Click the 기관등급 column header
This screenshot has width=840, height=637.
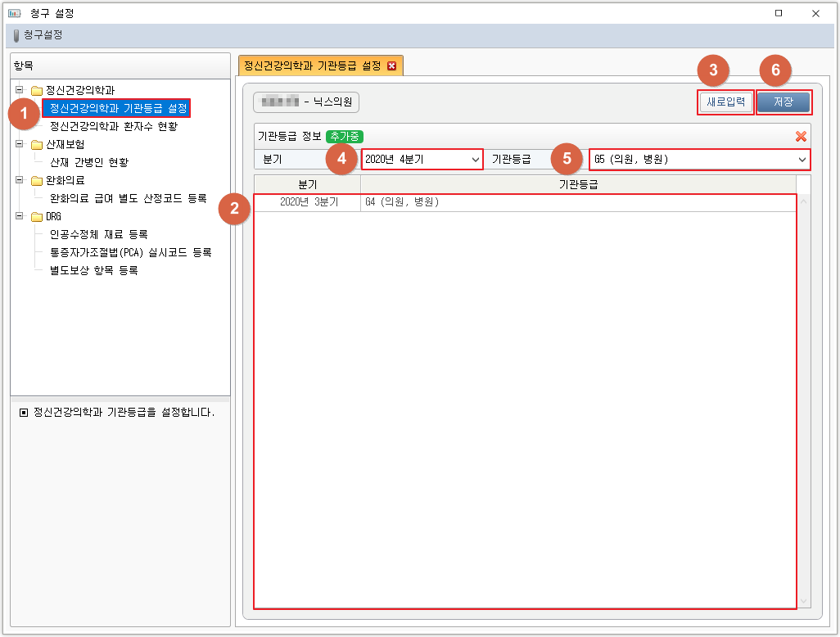coord(580,184)
